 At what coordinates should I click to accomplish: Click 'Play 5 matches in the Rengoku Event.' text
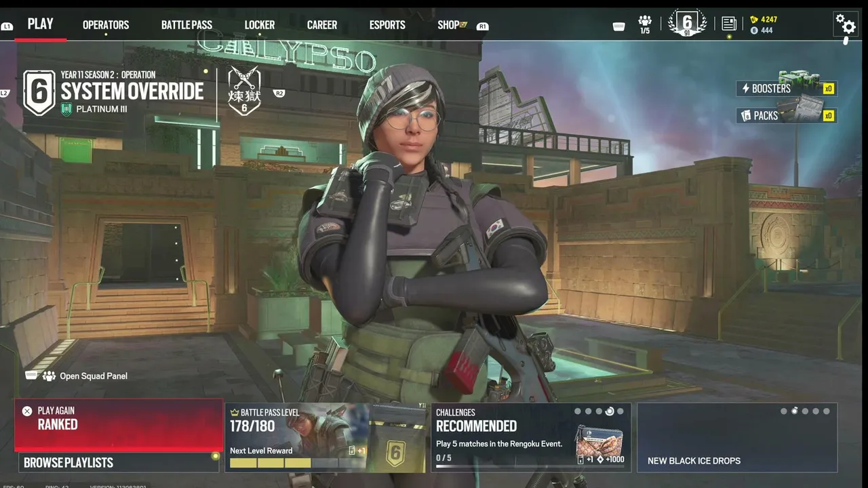(499, 444)
